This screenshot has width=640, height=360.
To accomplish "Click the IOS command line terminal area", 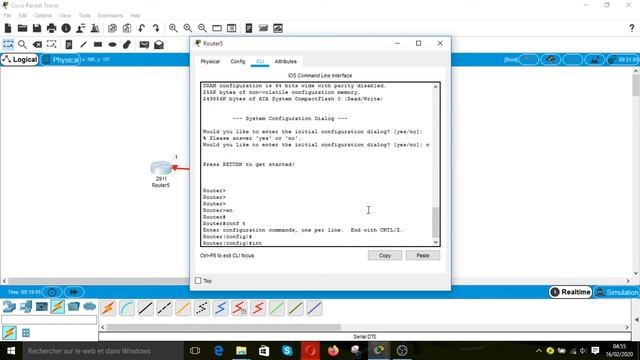I will coord(317,164).
